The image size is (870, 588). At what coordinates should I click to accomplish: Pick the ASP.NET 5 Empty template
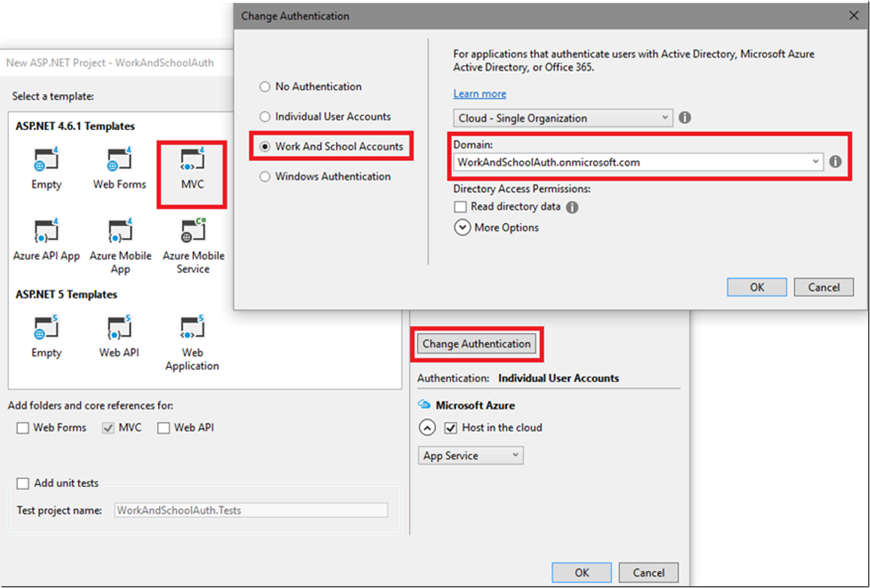pos(46,337)
